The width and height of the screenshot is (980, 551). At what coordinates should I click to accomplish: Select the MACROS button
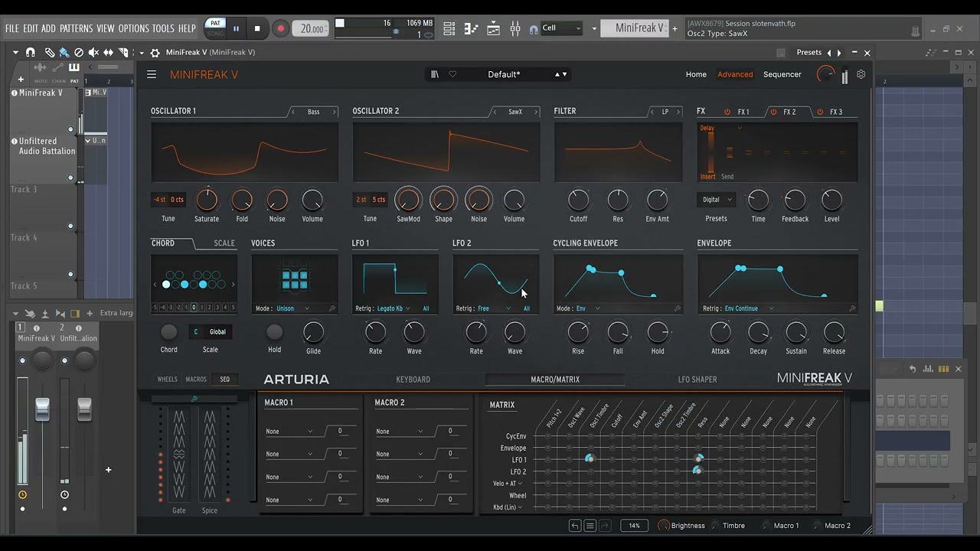[196, 380]
